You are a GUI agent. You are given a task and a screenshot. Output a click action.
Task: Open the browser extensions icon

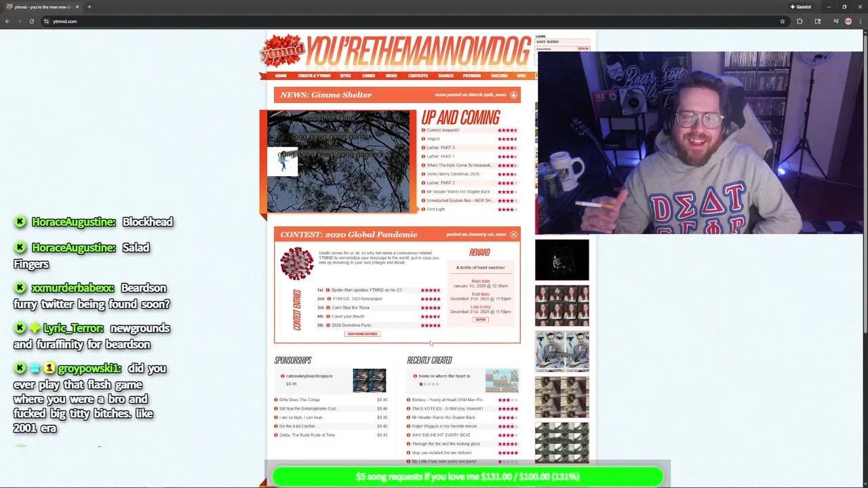[x=800, y=21]
